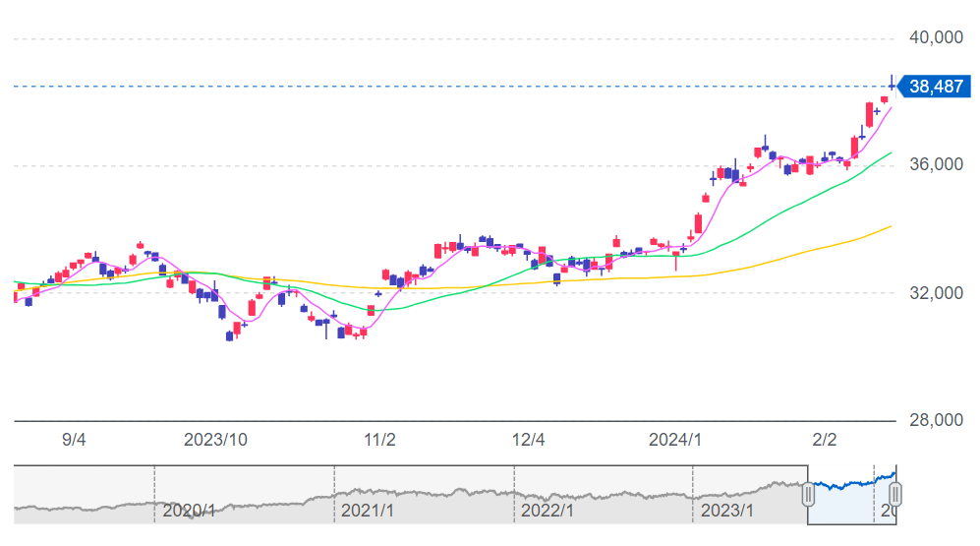Click the 2/2 date axis label
980x546 pixels.
tap(825, 440)
